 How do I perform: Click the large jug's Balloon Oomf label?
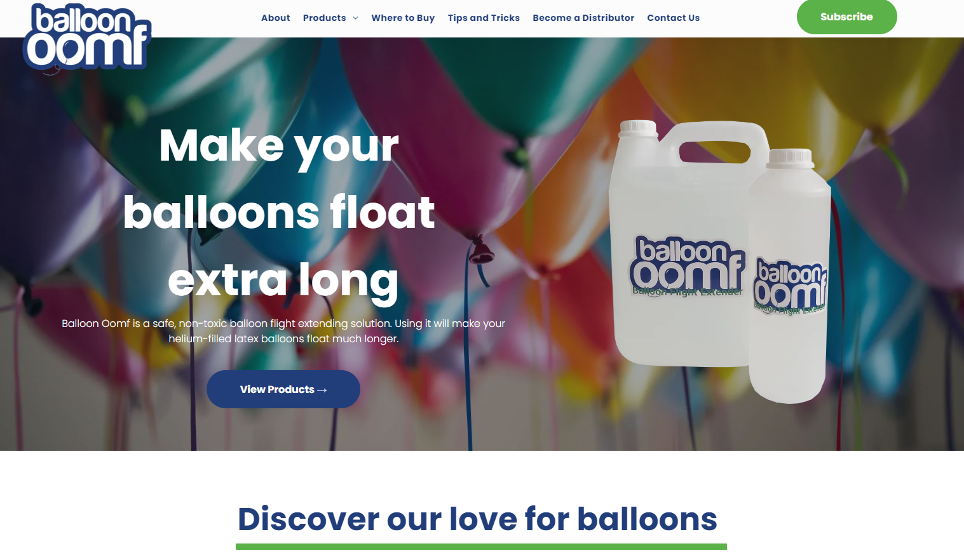687,267
